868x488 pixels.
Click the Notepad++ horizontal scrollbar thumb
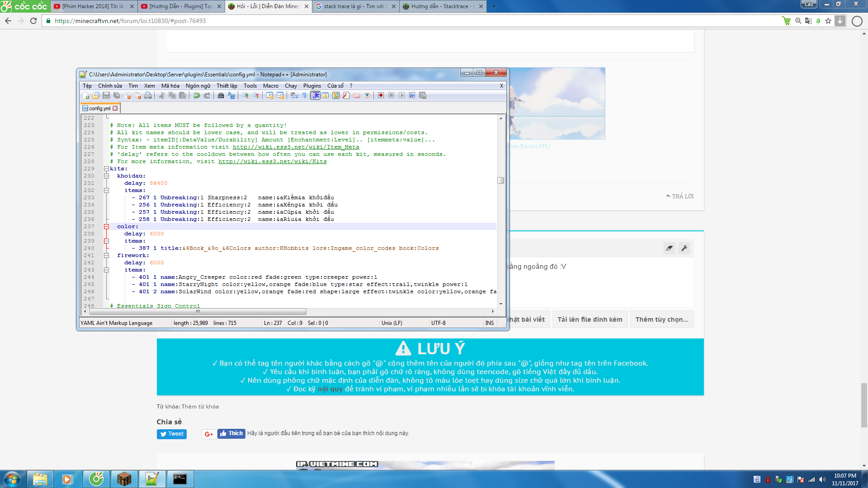coord(198,312)
